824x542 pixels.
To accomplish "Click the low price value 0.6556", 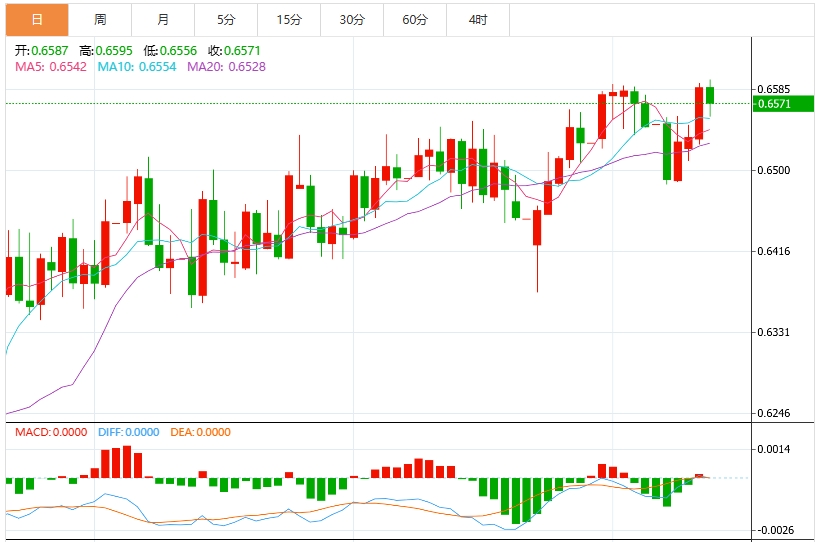I will point(178,51).
